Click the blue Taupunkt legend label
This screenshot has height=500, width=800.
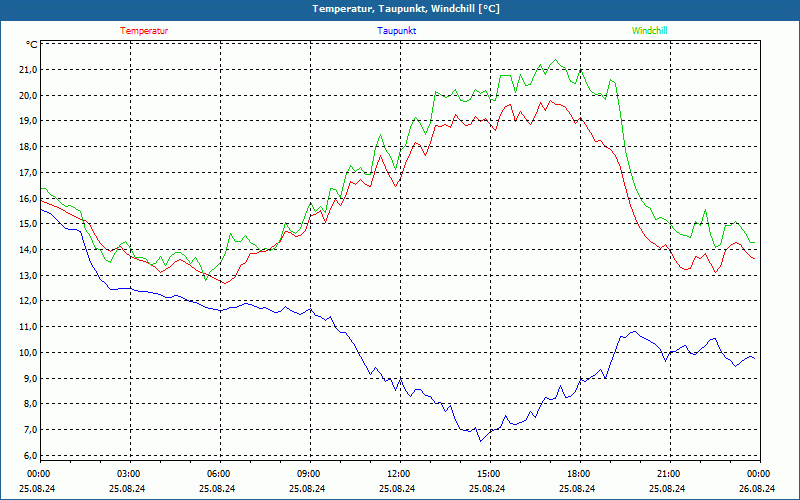point(397,31)
